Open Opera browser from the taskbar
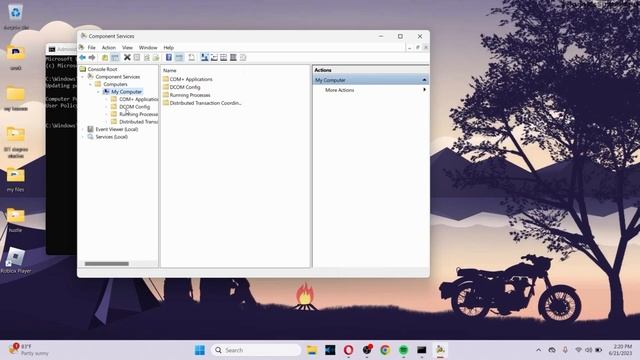 pos(348,350)
